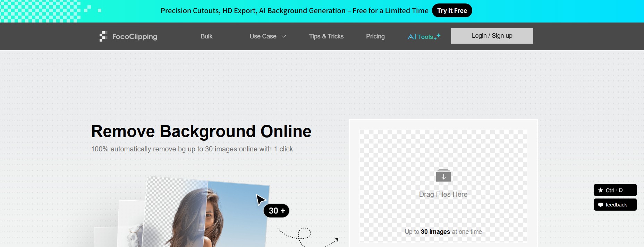644x247 pixels.
Task: Click the 30 + badge
Action: 277,211
